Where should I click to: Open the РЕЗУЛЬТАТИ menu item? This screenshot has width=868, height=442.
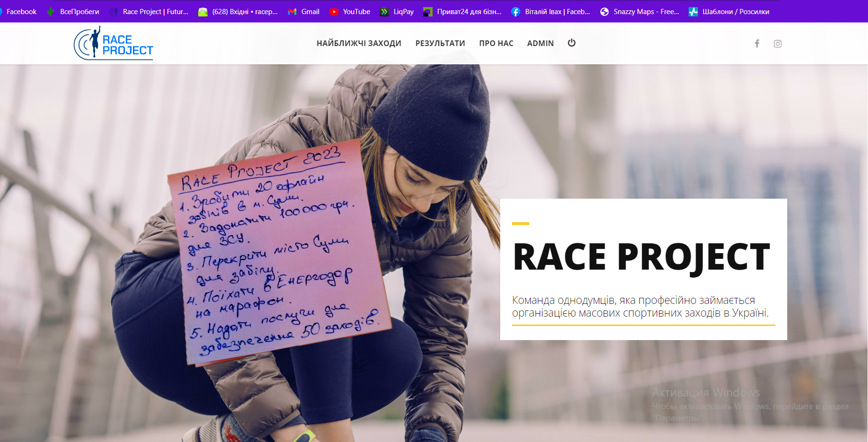click(440, 43)
